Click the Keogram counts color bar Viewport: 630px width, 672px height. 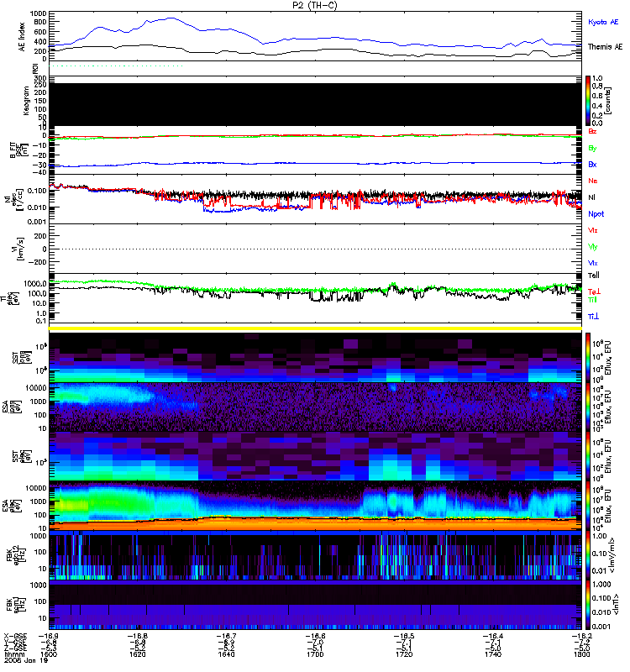[x=587, y=101]
